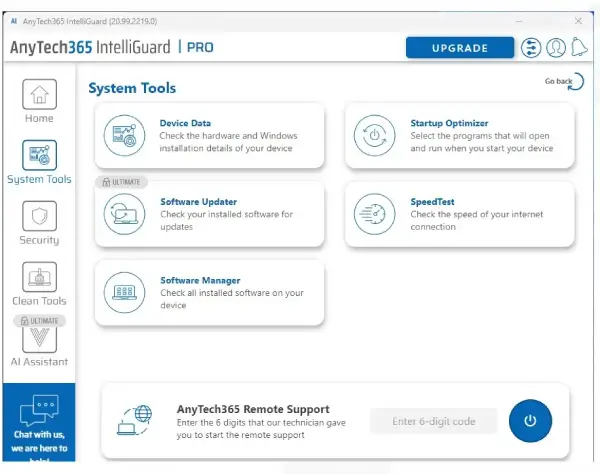Click the AI Assistant label in sidebar
The image size is (600, 474).
tap(39, 362)
